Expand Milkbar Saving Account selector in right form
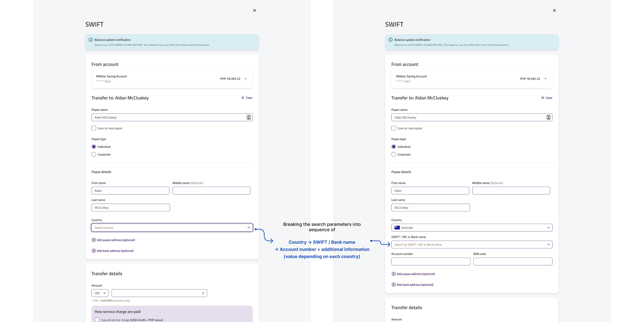Image resolution: width=644 pixels, height=322 pixels. tap(472, 79)
